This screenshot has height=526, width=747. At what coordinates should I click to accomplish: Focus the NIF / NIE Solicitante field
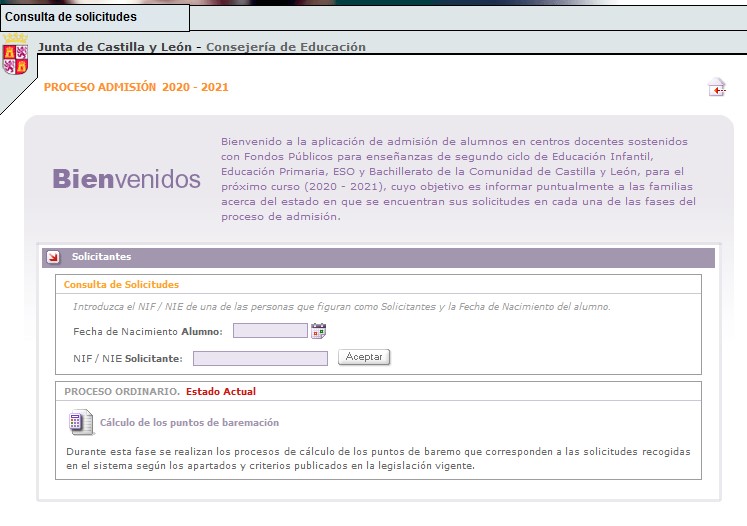260,358
